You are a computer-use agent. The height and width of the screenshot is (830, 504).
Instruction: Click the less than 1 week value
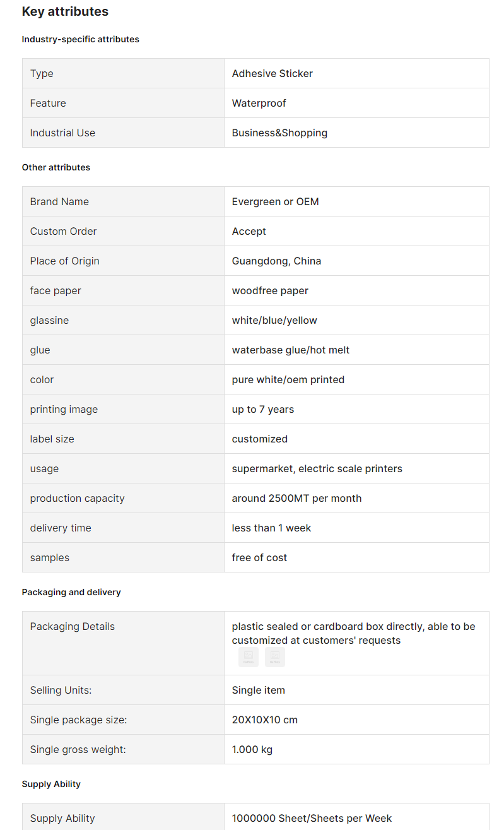[272, 528]
